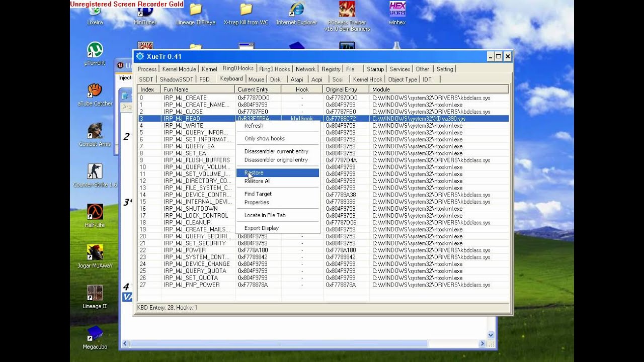Open the Lineage II Freya folder
Viewport: 644px width, 362px height.
(196, 14)
